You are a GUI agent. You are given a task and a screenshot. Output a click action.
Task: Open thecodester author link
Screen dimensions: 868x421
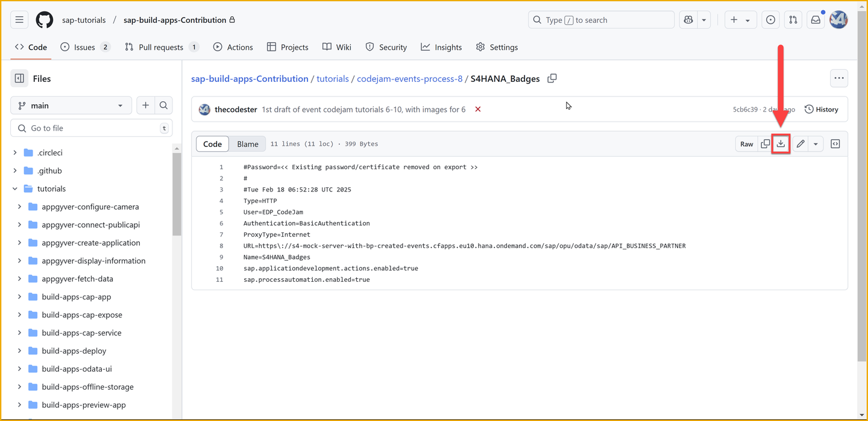pyautogui.click(x=236, y=110)
